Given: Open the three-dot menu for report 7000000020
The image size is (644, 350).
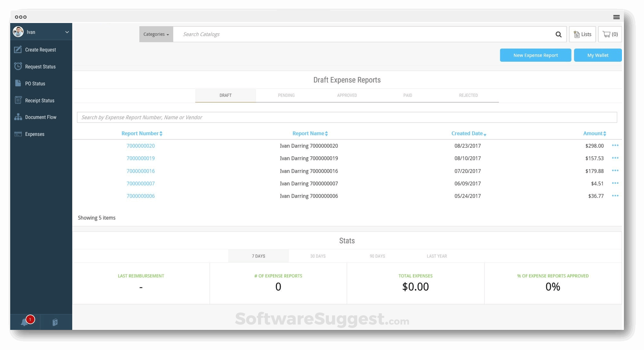Looking at the screenshot, I should [615, 145].
